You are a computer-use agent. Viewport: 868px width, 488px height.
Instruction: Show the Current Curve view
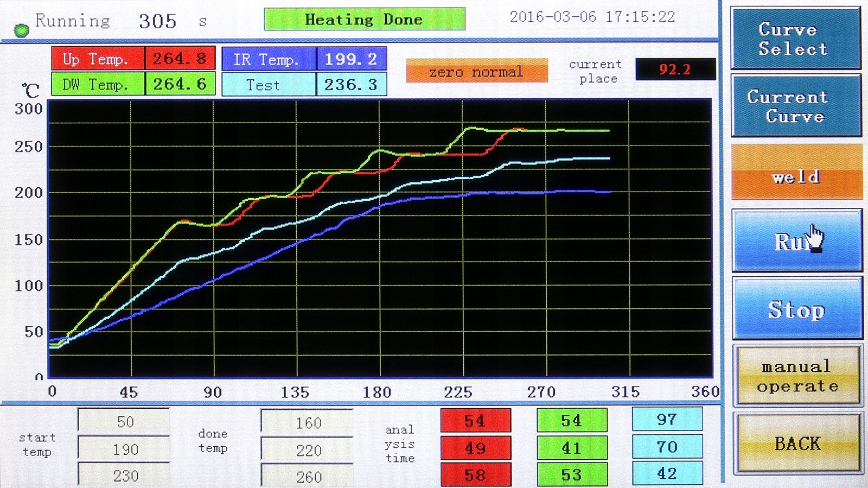click(795, 106)
